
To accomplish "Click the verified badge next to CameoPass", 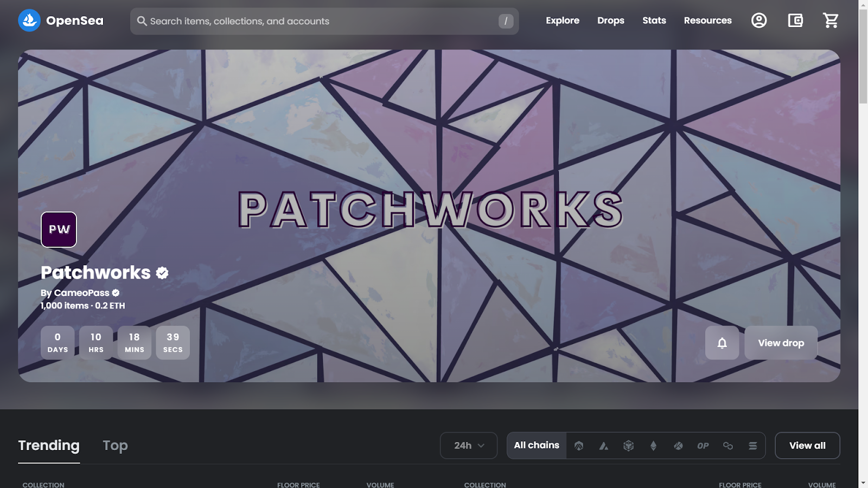I will 116,293.
